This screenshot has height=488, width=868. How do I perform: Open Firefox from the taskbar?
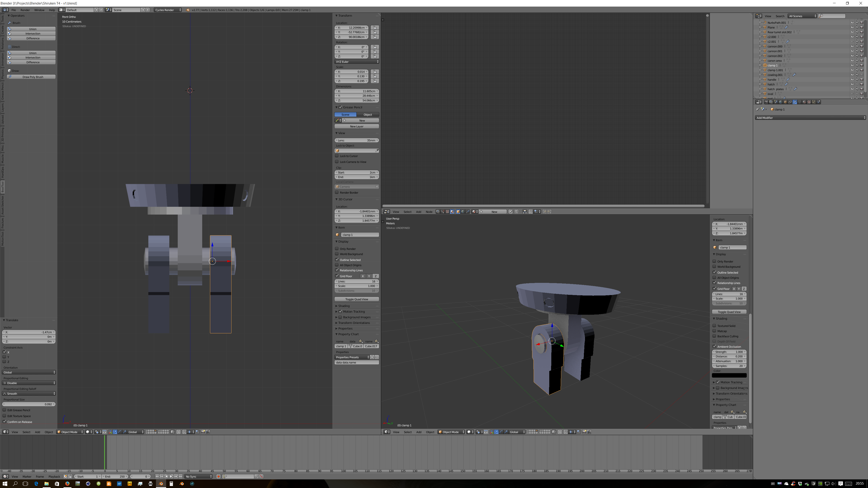coord(67,484)
